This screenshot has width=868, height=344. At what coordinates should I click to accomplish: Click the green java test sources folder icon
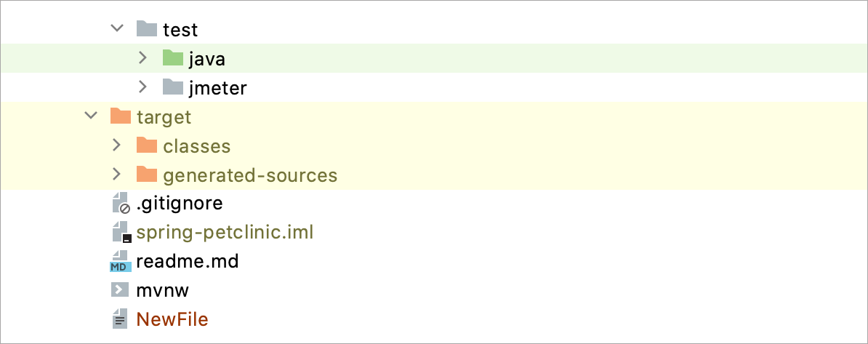point(173,58)
